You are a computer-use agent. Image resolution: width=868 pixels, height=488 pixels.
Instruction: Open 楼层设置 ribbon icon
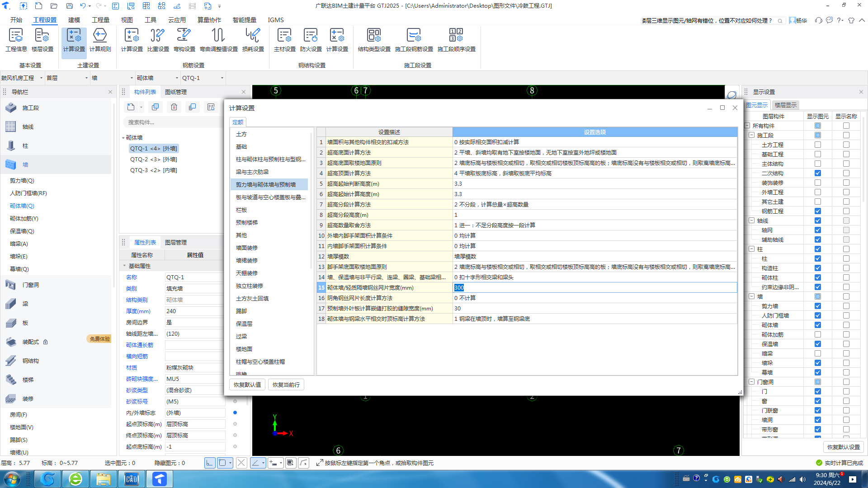tap(42, 40)
